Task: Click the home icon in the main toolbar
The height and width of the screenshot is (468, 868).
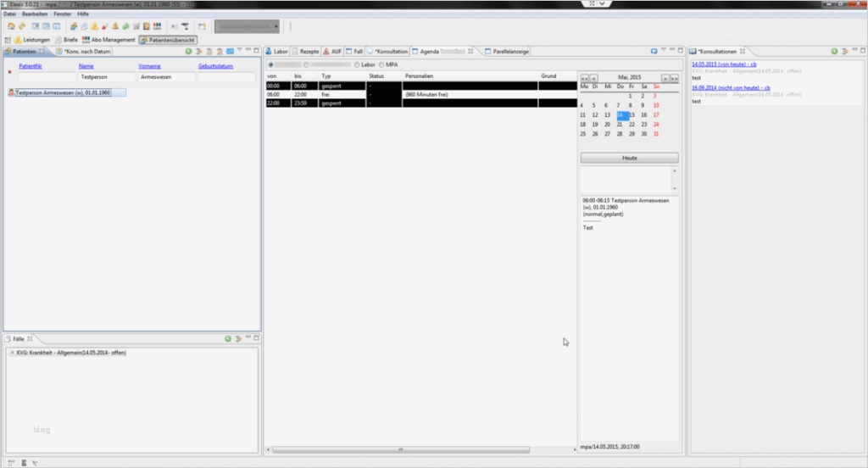Action: [x=11, y=26]
